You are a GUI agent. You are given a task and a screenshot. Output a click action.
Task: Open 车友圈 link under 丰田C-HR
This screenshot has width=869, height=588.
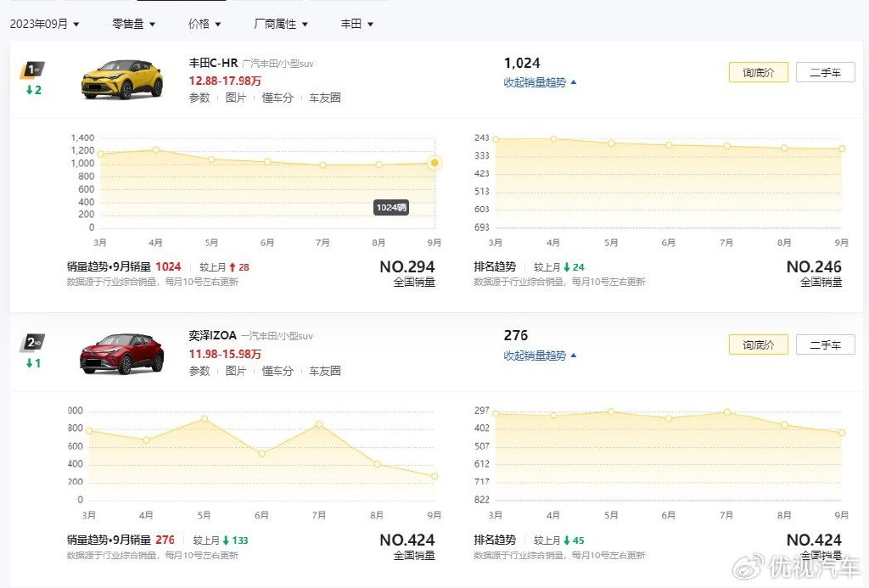325,98
